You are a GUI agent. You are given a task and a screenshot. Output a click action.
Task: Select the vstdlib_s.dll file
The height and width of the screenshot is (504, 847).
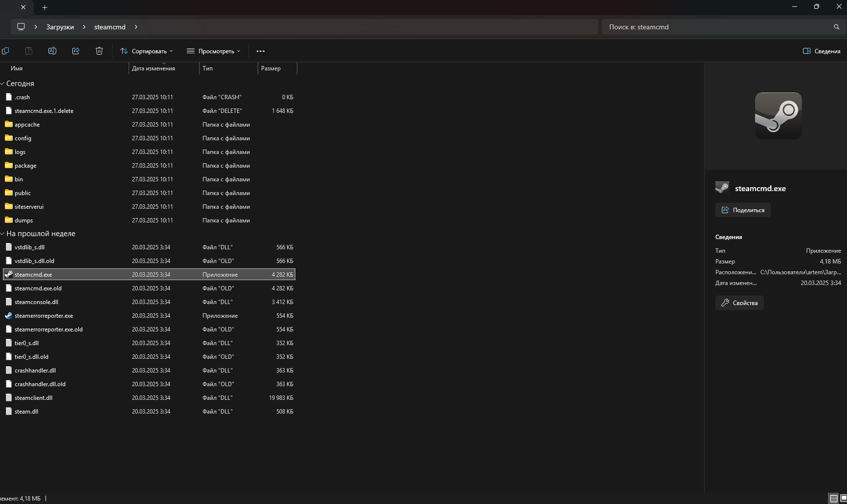(x=149, y=247)
